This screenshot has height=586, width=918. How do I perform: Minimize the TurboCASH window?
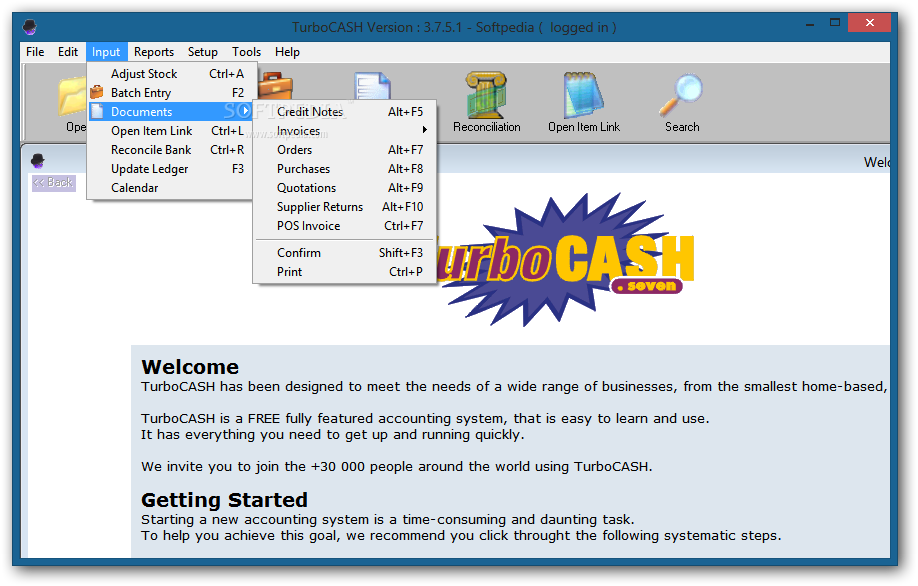tap(810, 25)
